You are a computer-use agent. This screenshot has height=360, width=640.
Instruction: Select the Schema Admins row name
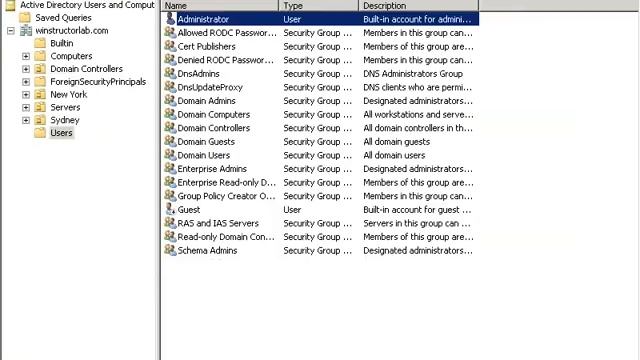[x=207, y=250]
